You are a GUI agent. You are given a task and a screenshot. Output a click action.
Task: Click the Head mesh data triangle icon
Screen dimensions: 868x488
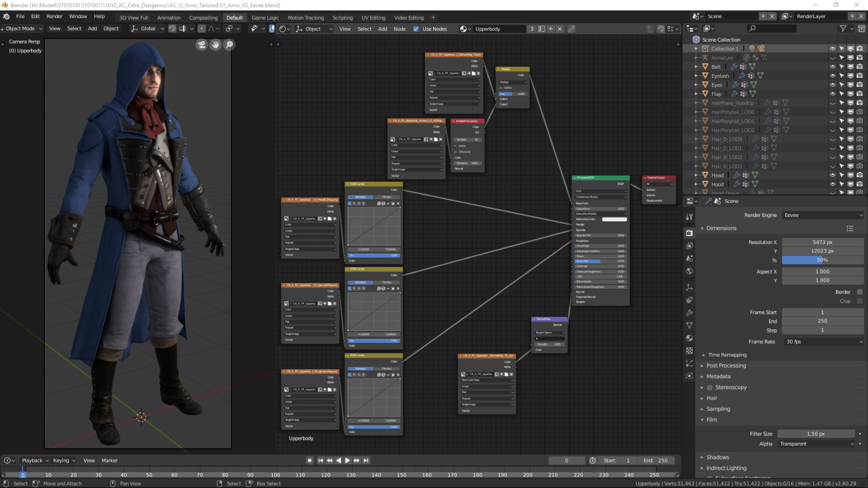tap(755, 175)
